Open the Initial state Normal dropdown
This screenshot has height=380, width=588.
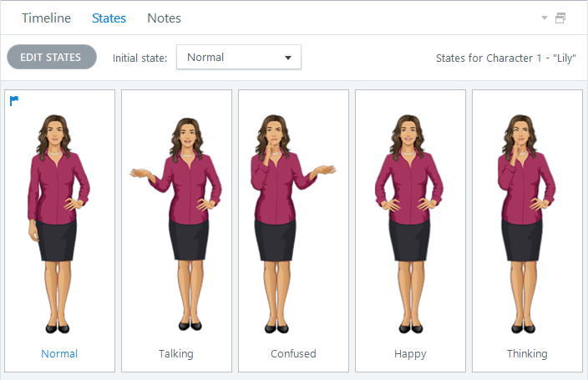(239, 57)
